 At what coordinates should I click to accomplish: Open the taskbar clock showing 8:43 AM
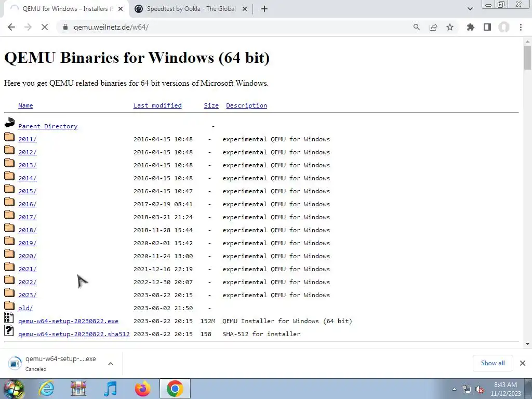[x=505, y=389]
